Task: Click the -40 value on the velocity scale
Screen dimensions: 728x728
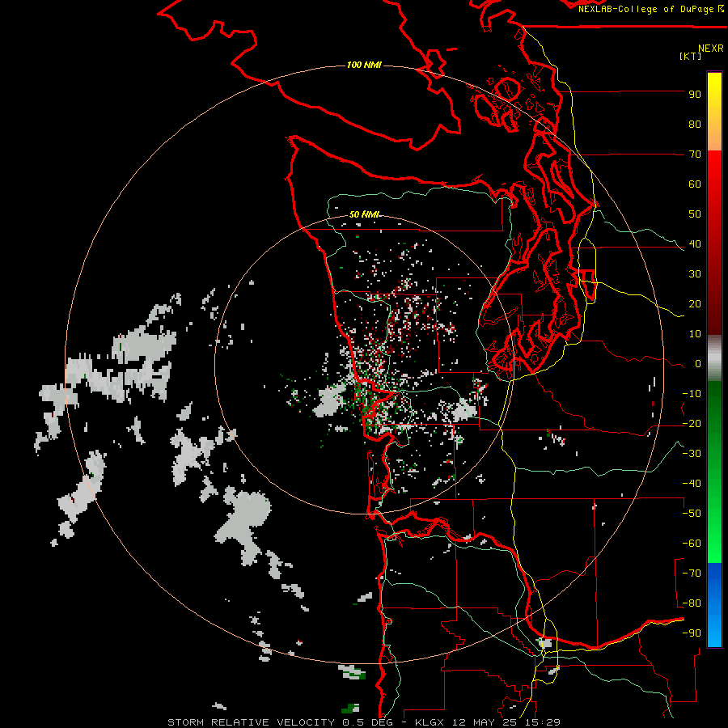Action: [x=692, y=484]
